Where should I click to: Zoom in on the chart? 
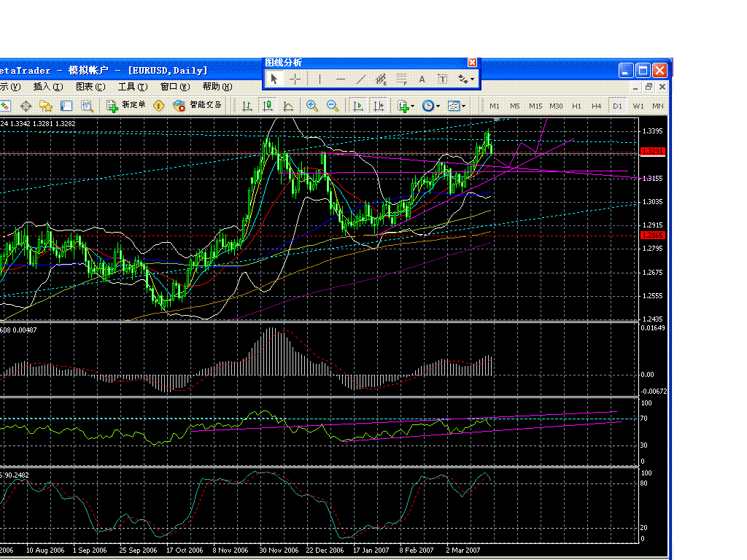point(312,106)
